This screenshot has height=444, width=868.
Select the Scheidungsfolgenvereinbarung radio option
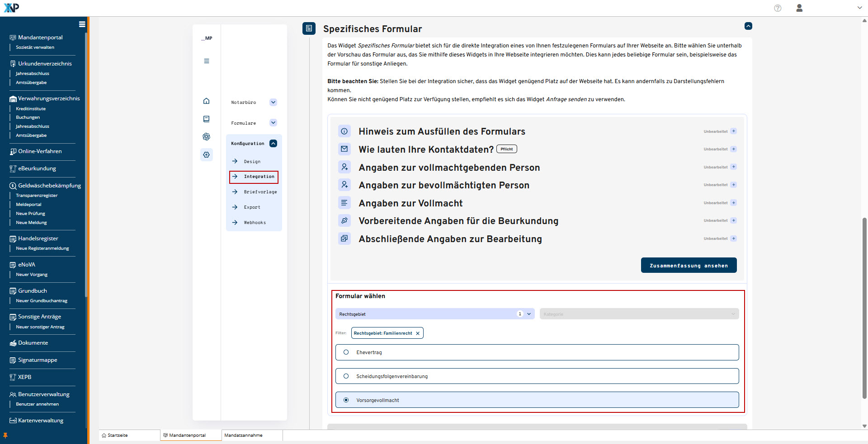[346, 376]
